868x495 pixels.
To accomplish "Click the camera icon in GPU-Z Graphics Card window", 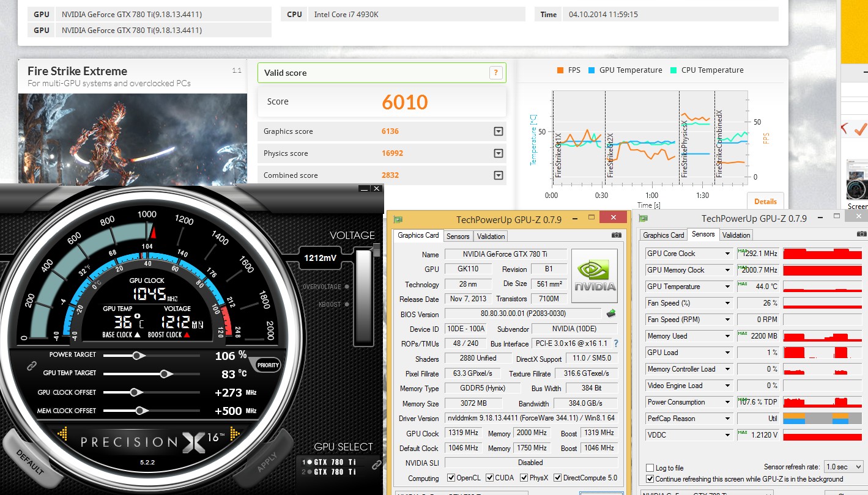I will pos(617,235).
